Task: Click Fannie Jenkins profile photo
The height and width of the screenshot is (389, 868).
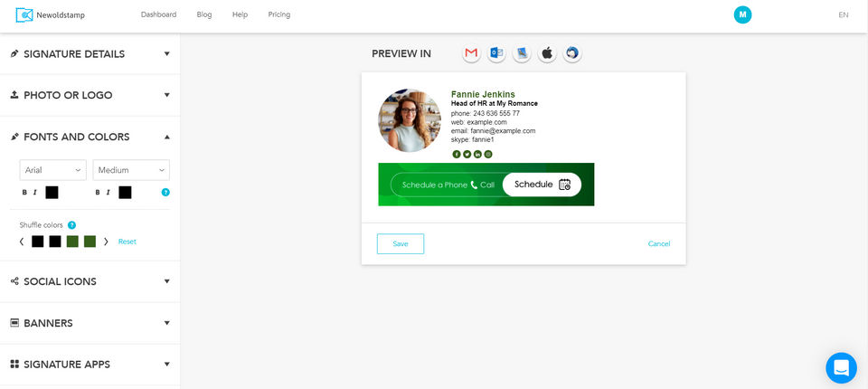Action: click(x=410, y=120)
